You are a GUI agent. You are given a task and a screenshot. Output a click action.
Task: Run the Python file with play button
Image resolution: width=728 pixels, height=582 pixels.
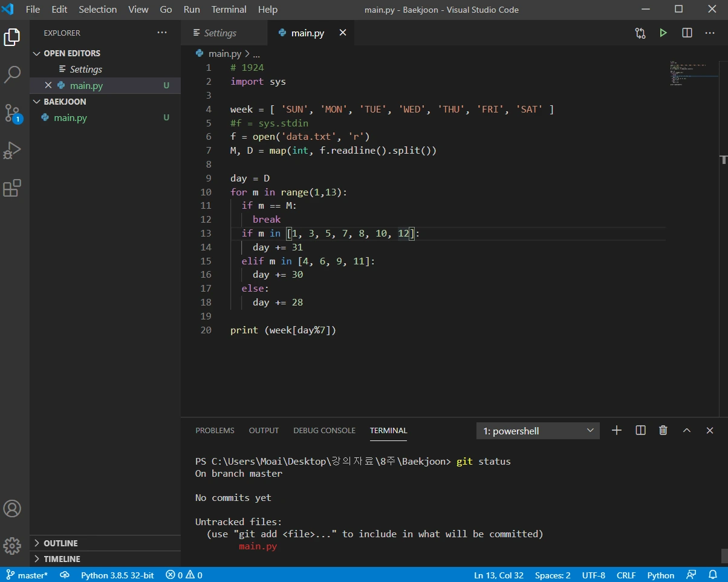[663, 33]
